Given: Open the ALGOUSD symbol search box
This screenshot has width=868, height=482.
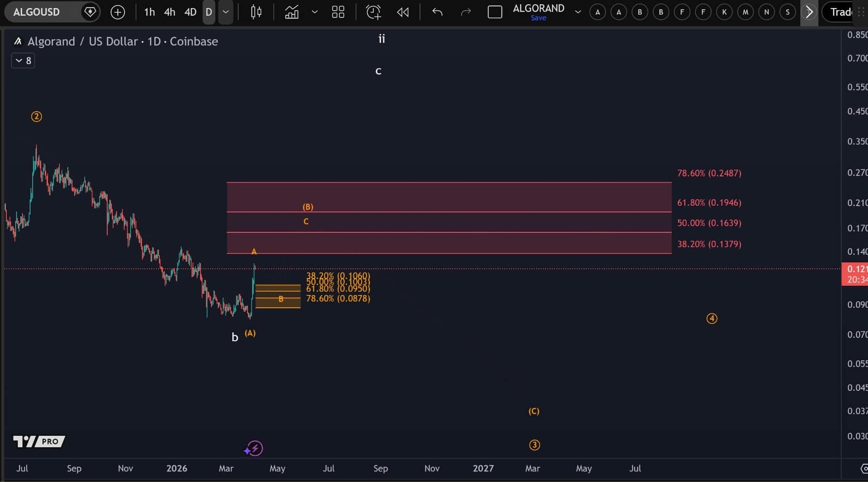Looking at the screenshot, I should [37, 12].
